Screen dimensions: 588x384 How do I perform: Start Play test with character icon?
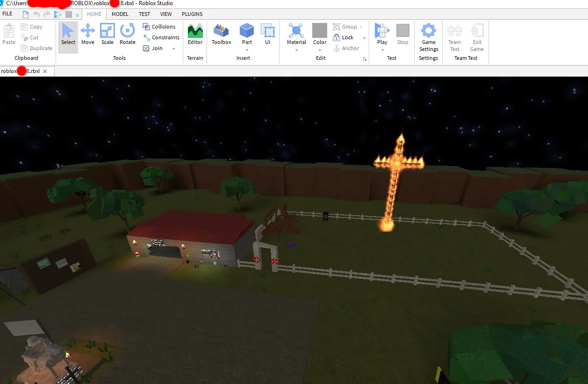click(382, 32)
